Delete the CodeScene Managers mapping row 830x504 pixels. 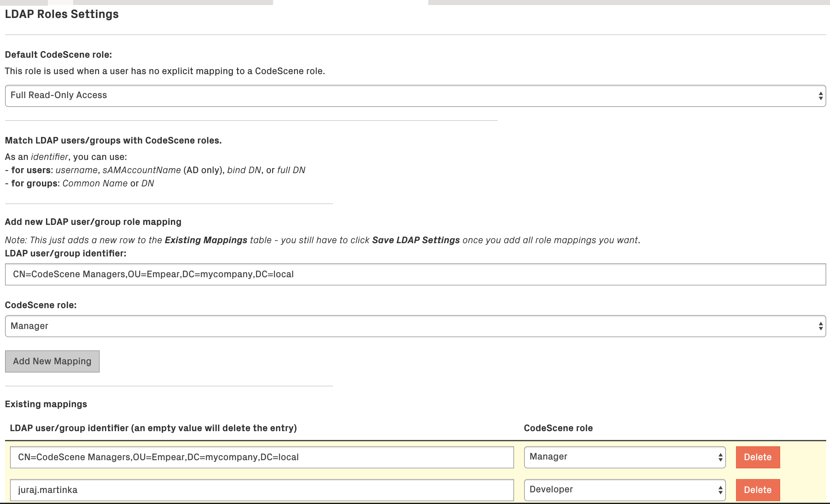(757, 457)
